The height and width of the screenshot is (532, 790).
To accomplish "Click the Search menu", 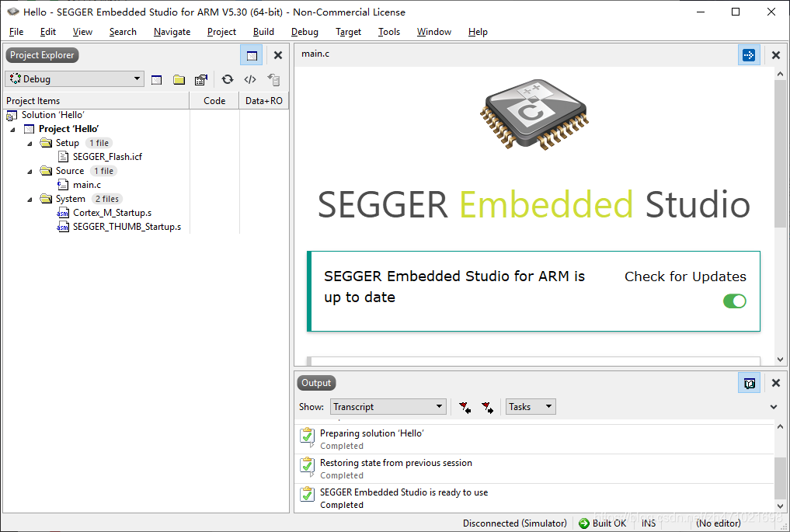I will [123, 32].
